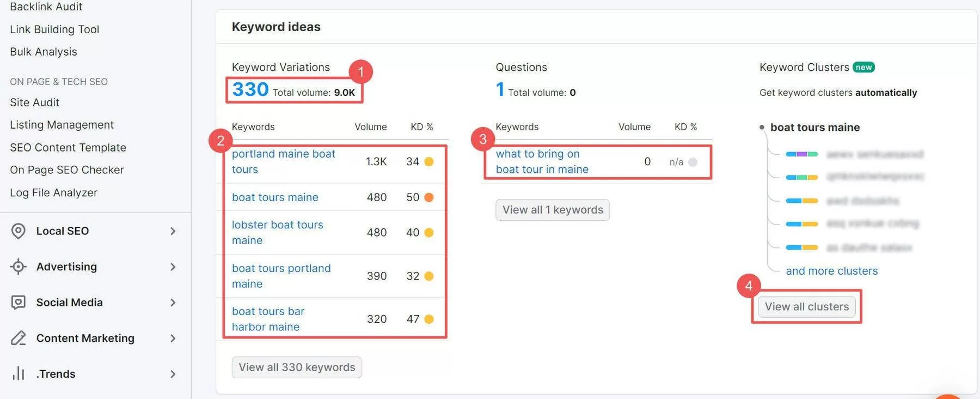Click the Advertising target icon

coord(19,267)
